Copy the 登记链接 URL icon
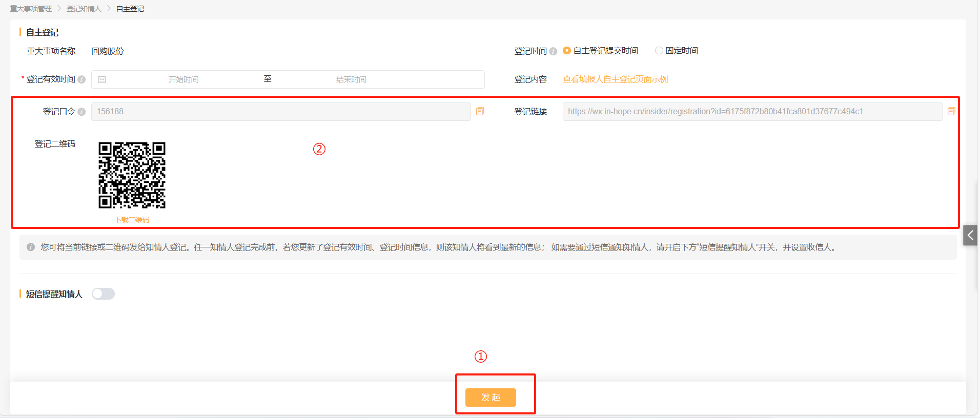 pos(951,111)
